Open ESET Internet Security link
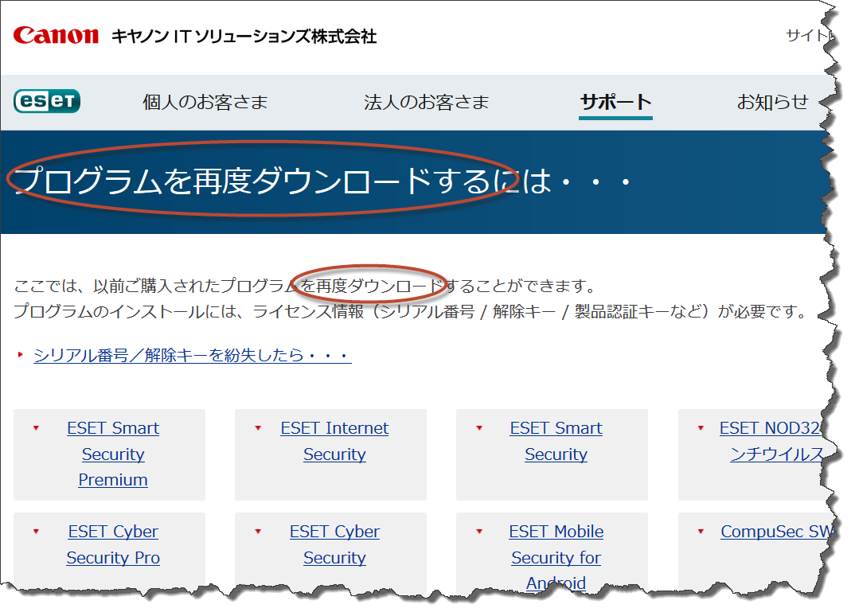The width and height of the screenshot is (855, 616). [x=334, y=441]
